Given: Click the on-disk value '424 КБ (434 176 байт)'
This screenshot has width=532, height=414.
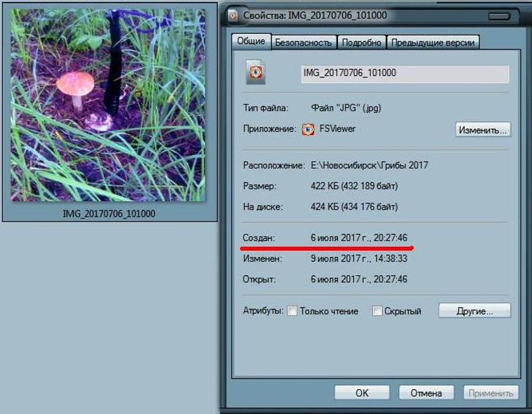Looking at the screenshot, I should click(x=354, y=207).
